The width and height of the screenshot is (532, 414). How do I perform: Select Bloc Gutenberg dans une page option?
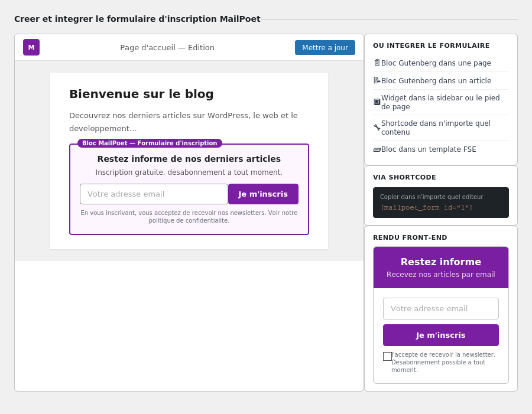[441, 63]
